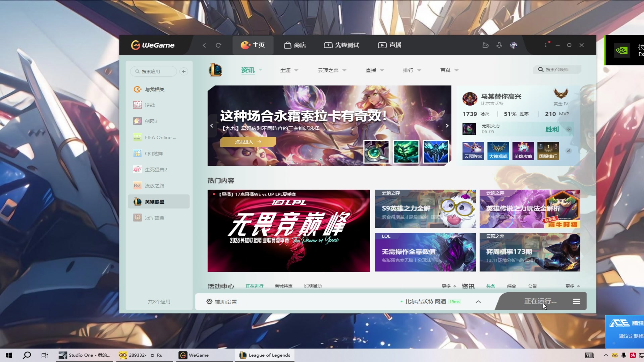Edit shortcuts with the pencil icon

pos(569,151)
